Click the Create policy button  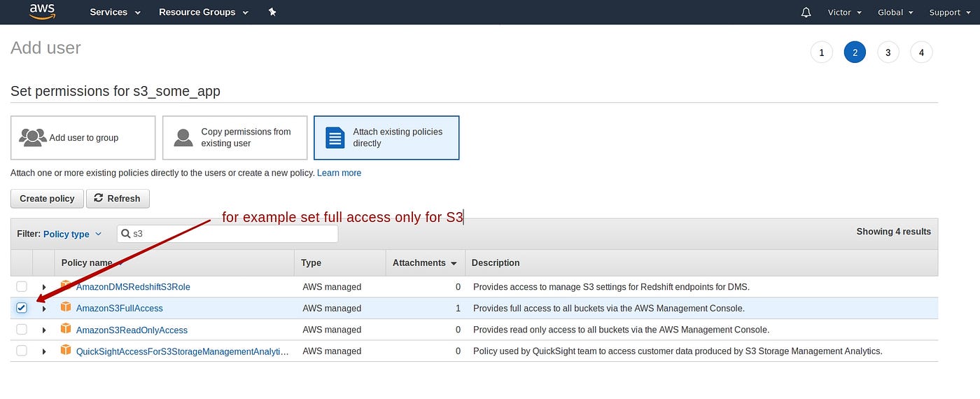click(47, 199)
